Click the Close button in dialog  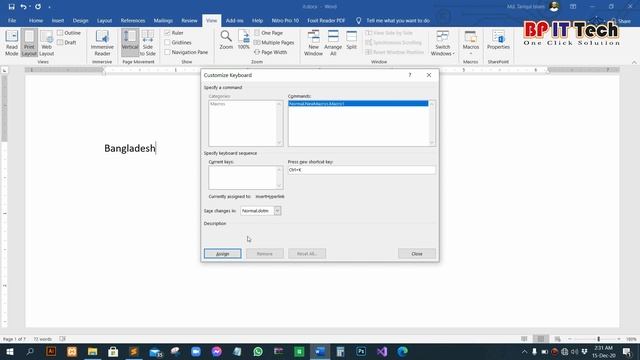417,253
